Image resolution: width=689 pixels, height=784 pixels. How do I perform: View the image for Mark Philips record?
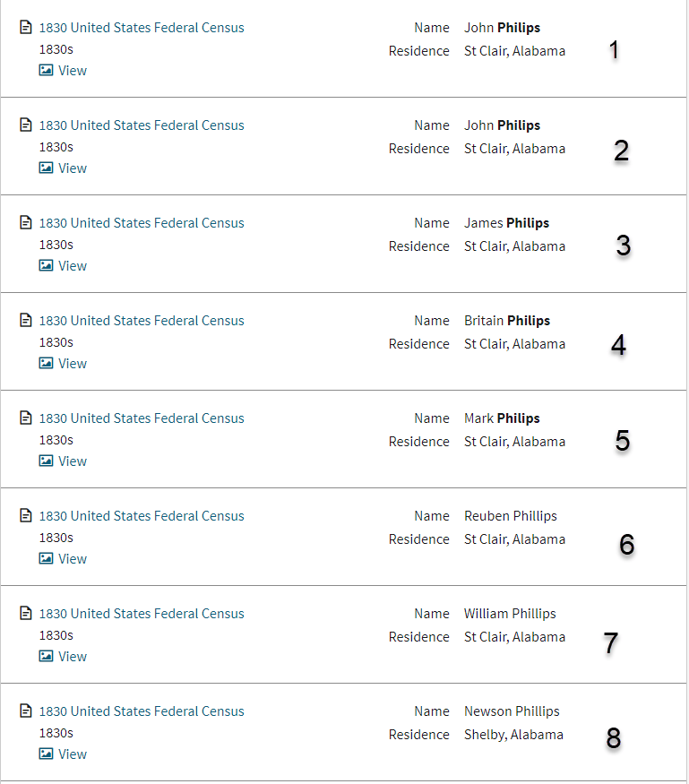coord(72,461)
